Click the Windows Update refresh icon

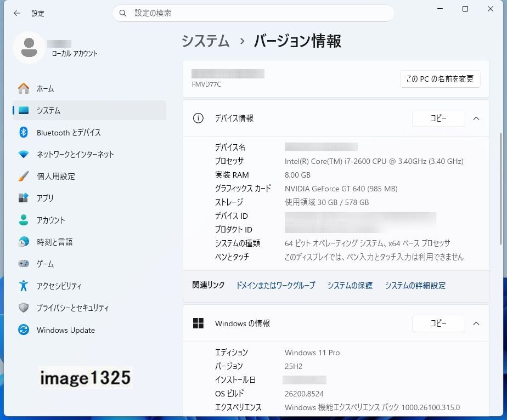tap(24, 330)
